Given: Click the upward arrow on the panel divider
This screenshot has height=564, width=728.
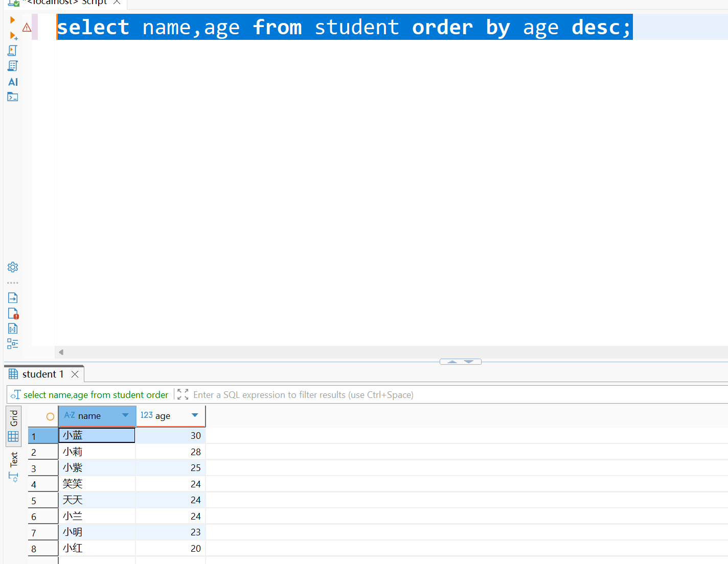Looking at the screenshot, I should pos(452,362).
